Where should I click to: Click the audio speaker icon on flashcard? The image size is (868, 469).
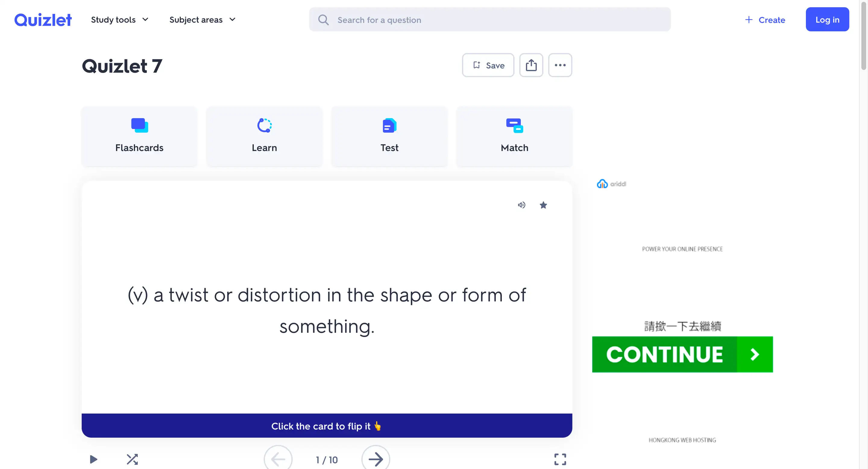(x=521, y=204)
